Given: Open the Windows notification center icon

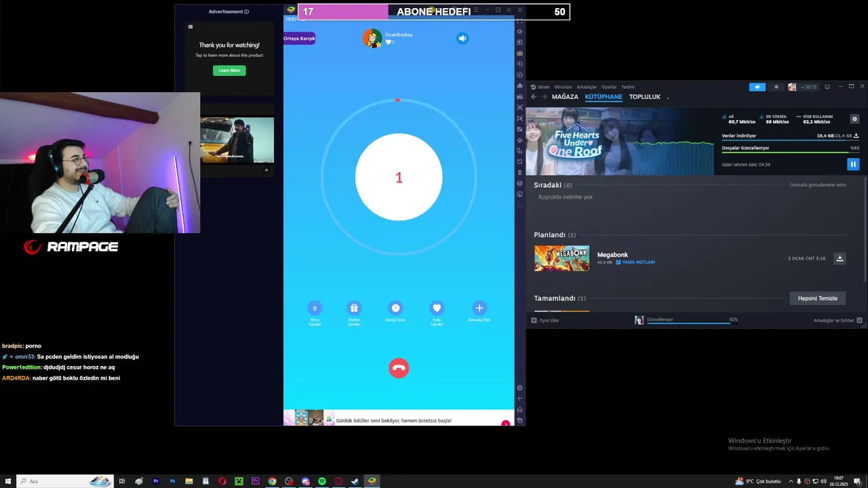Looking at the screenshot, I should click(x=857, y=481).
